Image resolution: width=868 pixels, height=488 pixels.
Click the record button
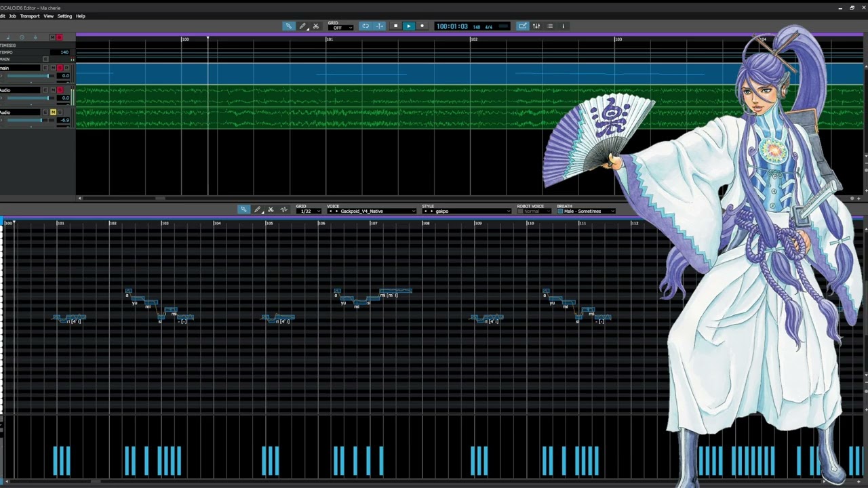422,26
